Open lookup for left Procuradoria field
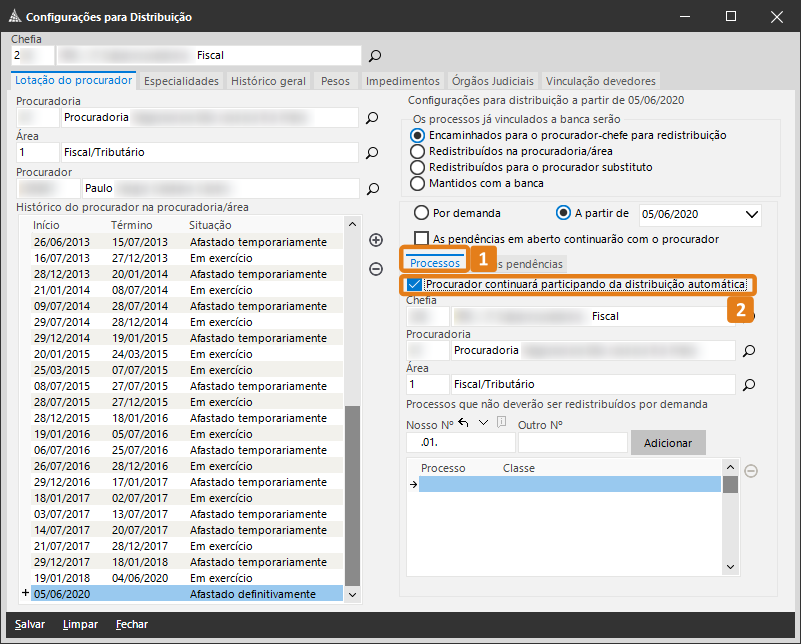 [x=372, y=118]
